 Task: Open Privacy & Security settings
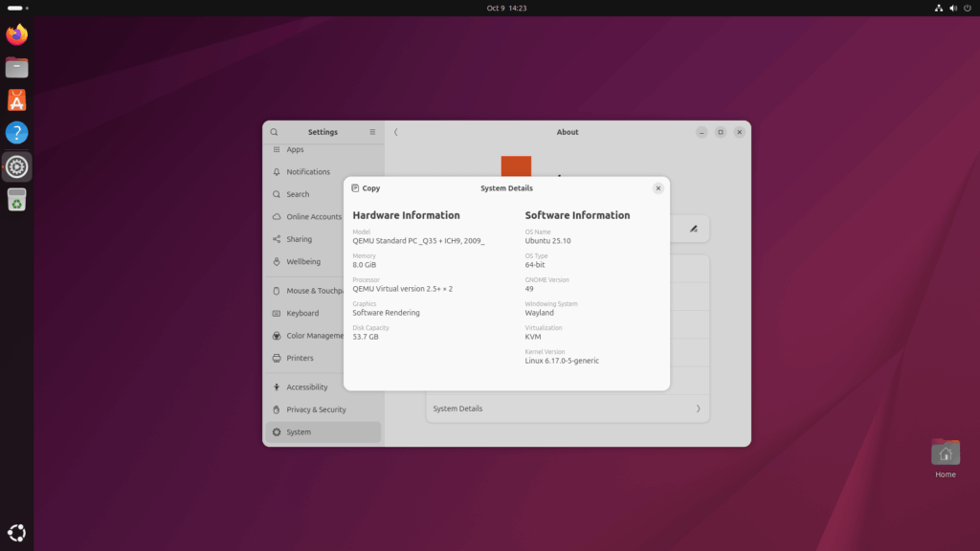pyautogui.click(x=323, y=409)
